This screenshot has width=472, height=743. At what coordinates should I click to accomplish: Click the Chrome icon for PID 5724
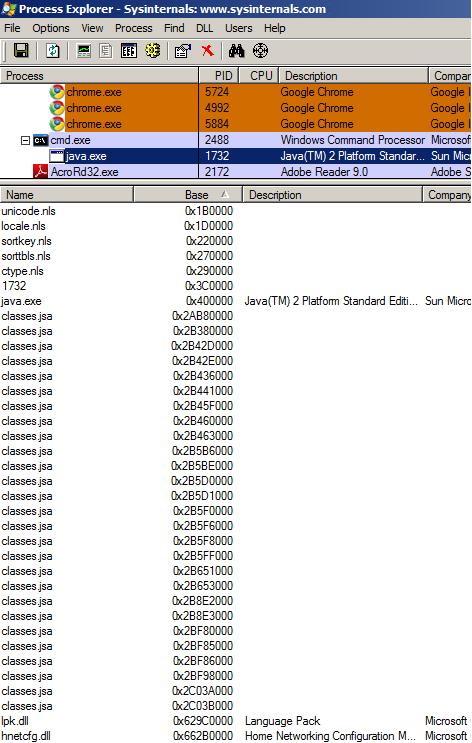57,92
